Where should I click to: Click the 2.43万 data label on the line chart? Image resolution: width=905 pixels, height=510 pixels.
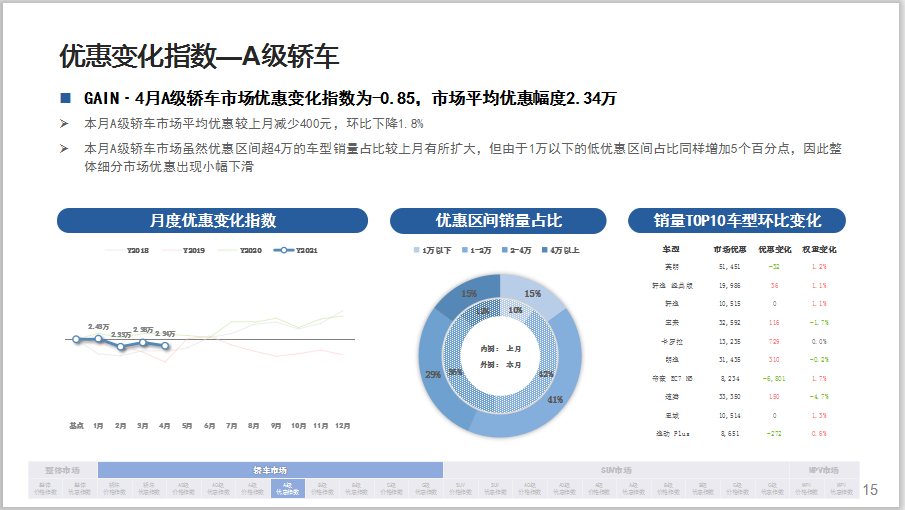98,327
